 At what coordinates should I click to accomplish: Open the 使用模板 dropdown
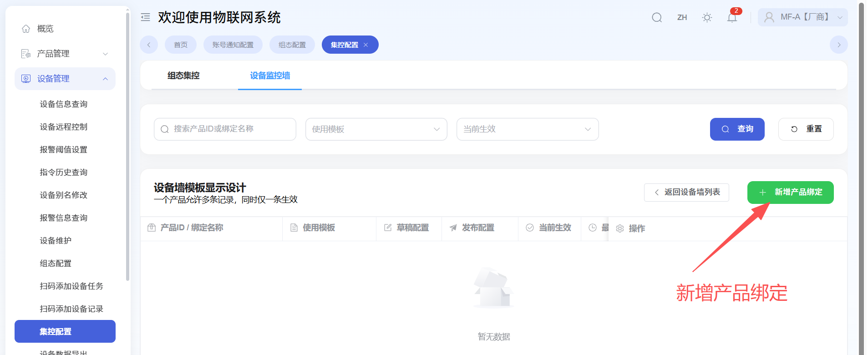[376, 129]
